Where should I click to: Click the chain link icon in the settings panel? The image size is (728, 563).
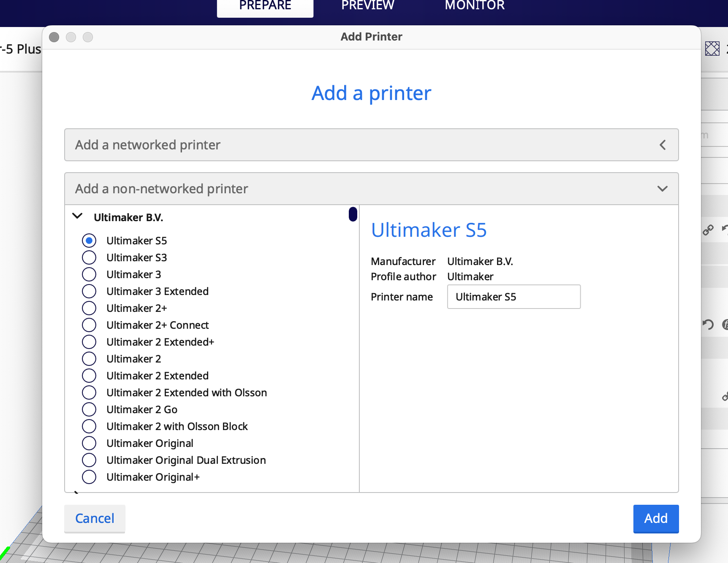coord(708,230)
